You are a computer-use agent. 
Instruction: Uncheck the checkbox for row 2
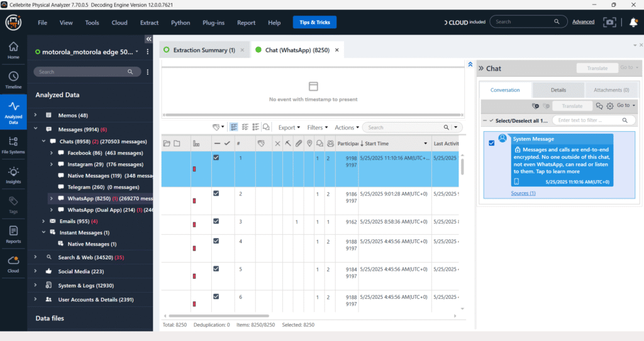click(216, 193)
